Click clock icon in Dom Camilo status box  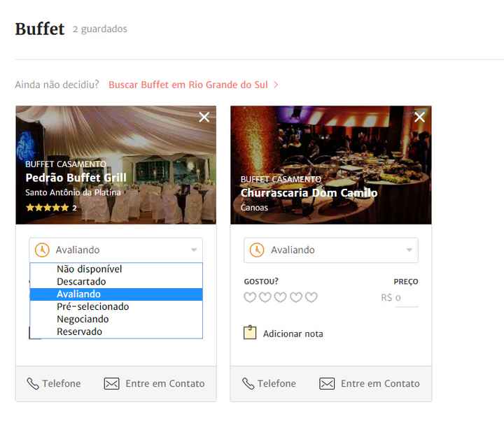tap(257, 250)
